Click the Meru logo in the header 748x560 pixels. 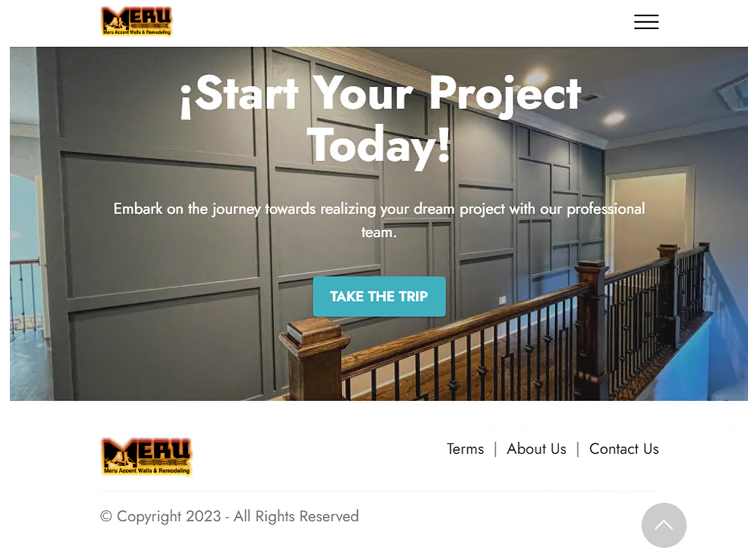coord(137,21)
